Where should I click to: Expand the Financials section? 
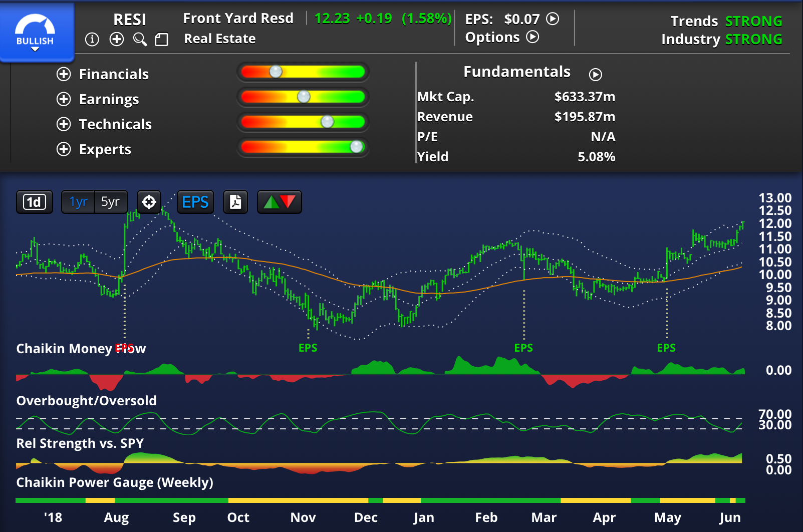pyautogui.click(x=64, y=74)
